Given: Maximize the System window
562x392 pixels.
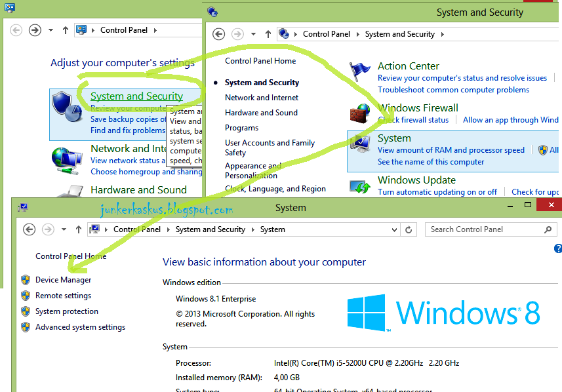Looking at the screenshot, I should pos(528,205).
